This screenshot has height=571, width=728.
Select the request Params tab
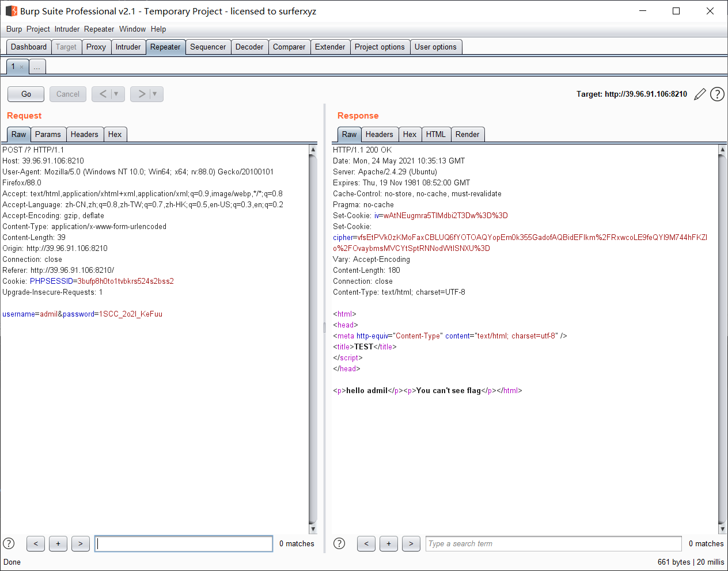tap(48, 134)
